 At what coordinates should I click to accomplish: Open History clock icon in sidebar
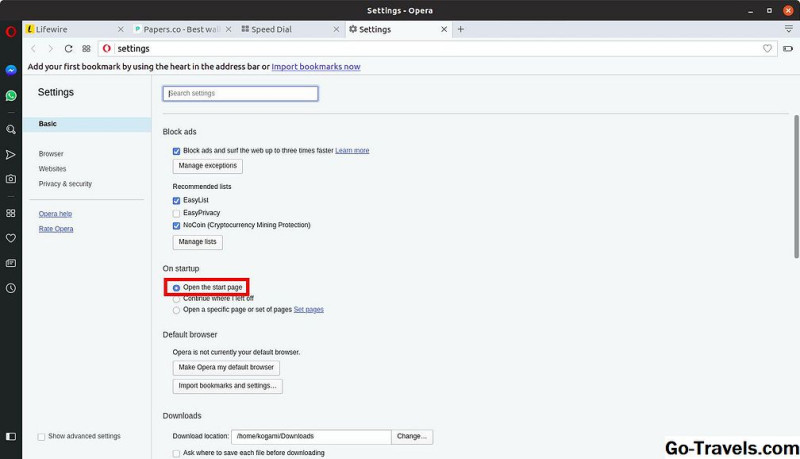click(11, 288)
